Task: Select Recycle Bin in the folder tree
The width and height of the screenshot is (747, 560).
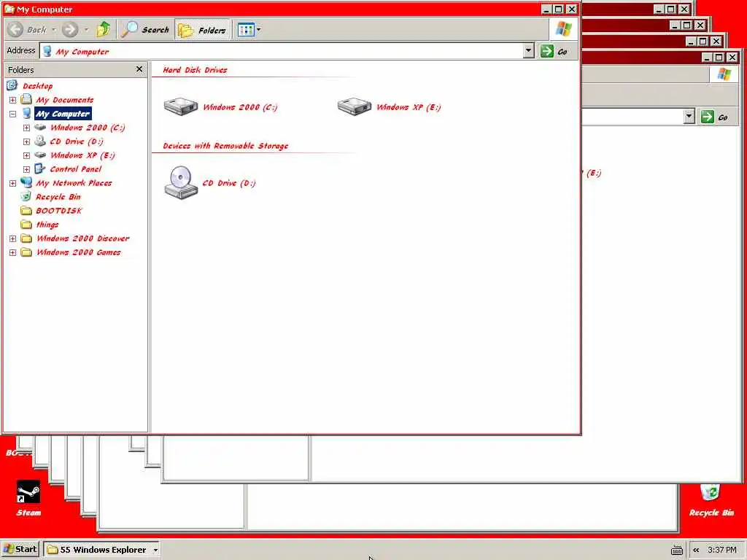Action: point(58,197)
